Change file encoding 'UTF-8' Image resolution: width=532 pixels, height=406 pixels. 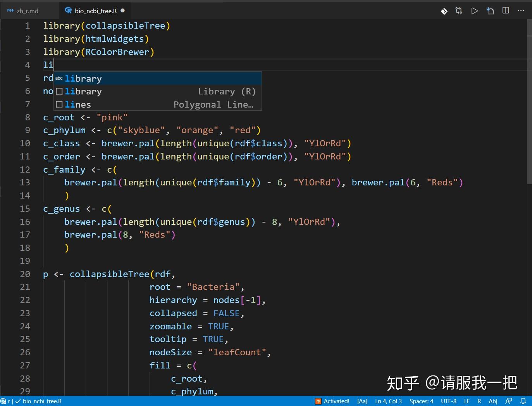[449, 401]
